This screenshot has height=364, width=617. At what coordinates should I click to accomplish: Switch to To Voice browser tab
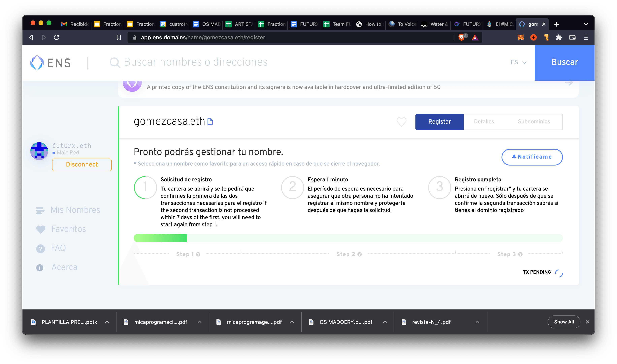coord(402,24)
